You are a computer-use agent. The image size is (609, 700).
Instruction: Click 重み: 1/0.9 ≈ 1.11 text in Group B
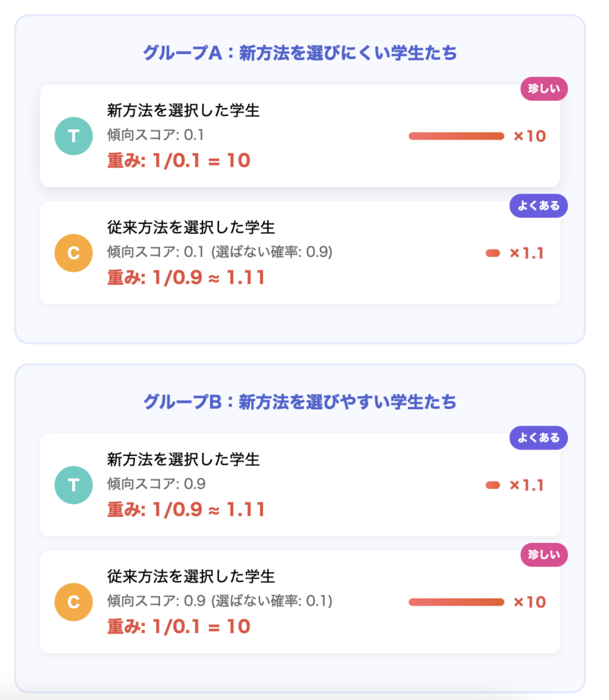tap(187, 510)
